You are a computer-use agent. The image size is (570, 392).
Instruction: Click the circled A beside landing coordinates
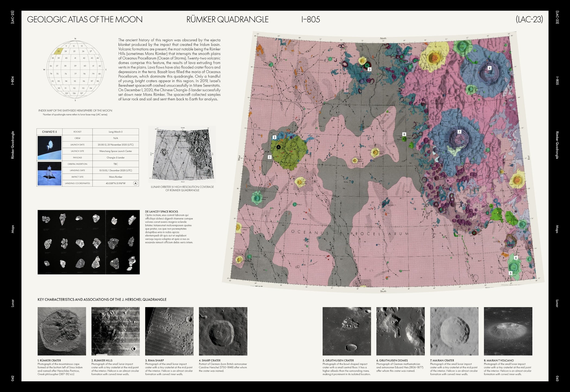(x=135, y=183)
